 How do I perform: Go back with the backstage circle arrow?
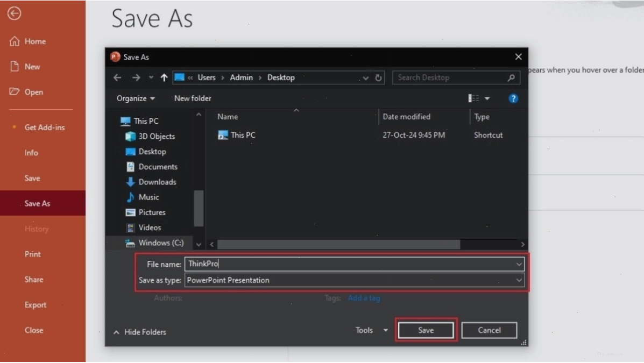[x=14, y=13]
